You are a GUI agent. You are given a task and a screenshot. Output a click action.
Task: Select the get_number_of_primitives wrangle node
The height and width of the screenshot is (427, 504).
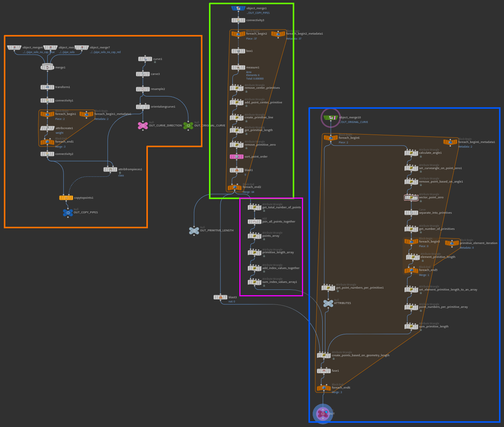(x=411, y=229)
